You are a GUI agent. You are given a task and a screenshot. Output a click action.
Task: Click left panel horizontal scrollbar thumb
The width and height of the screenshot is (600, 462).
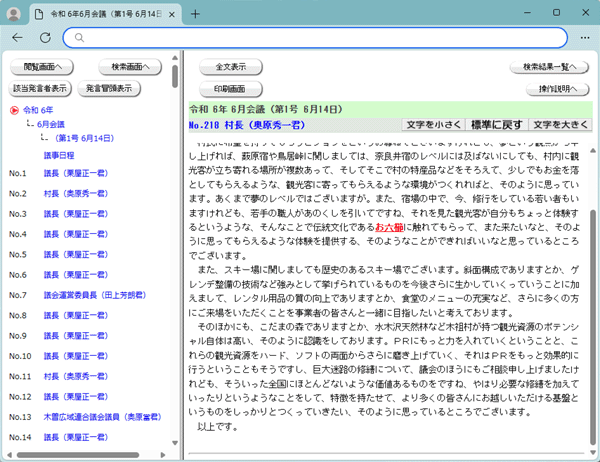click(78, 455)
